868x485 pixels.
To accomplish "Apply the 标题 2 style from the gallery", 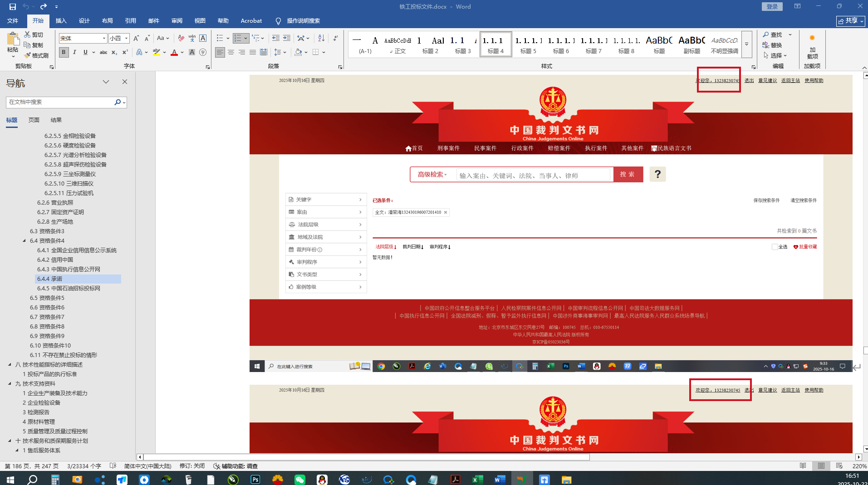I will click(430, 44).
